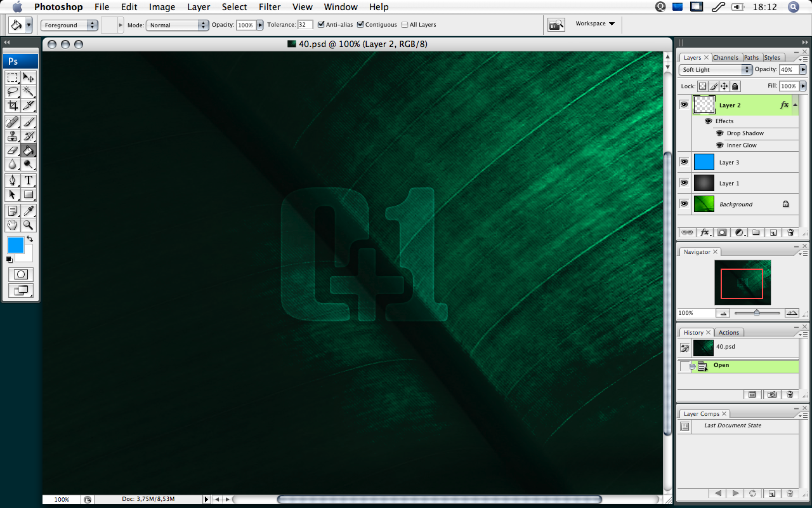This screenshot has height=508, width=812.
Task: Select the Horizontal Type tool
Action: click(x=29, y=181)
